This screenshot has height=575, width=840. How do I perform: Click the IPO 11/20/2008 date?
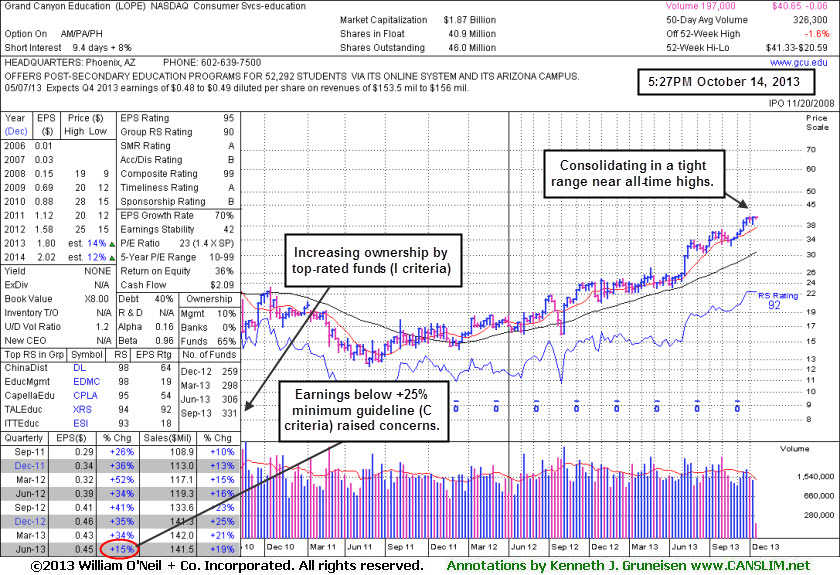[801, 103]
